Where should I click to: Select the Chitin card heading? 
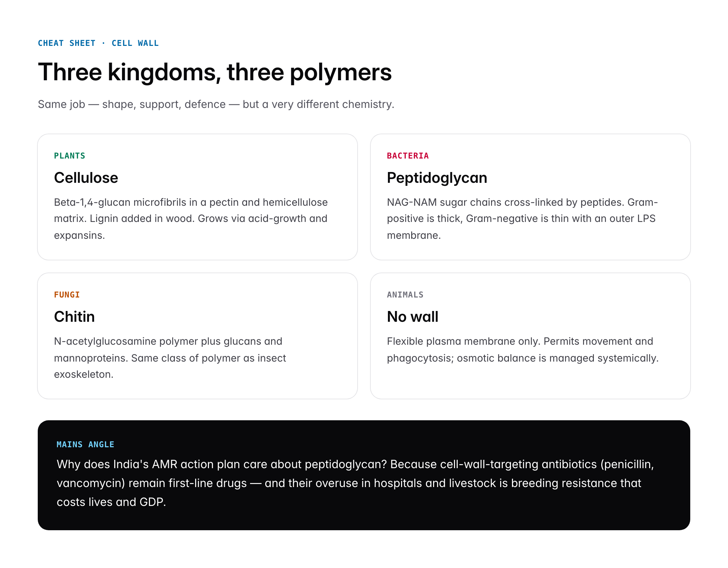point(74,317)
